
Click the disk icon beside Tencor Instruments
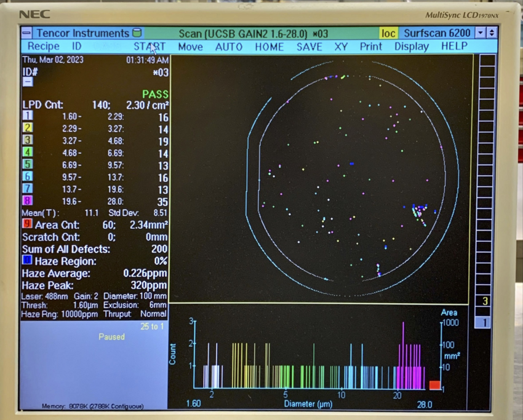coord(137,33)
